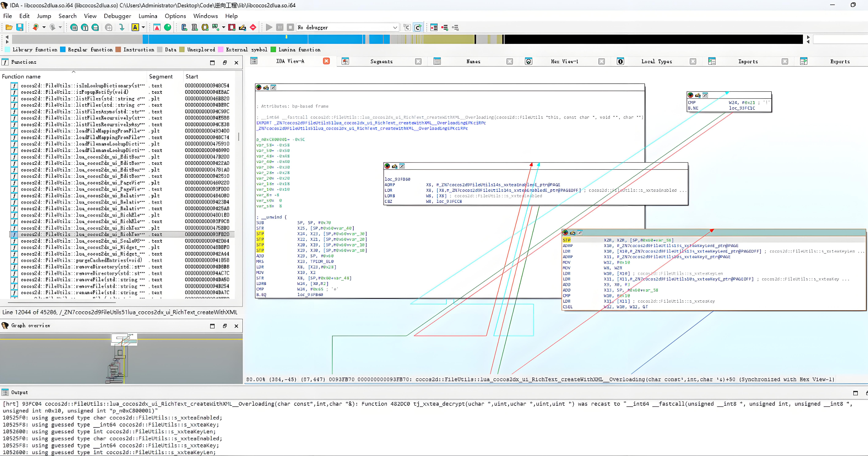868x456 pixels.
Task: Open the 'No debugger' selection combo box
Action: (347, 27)
